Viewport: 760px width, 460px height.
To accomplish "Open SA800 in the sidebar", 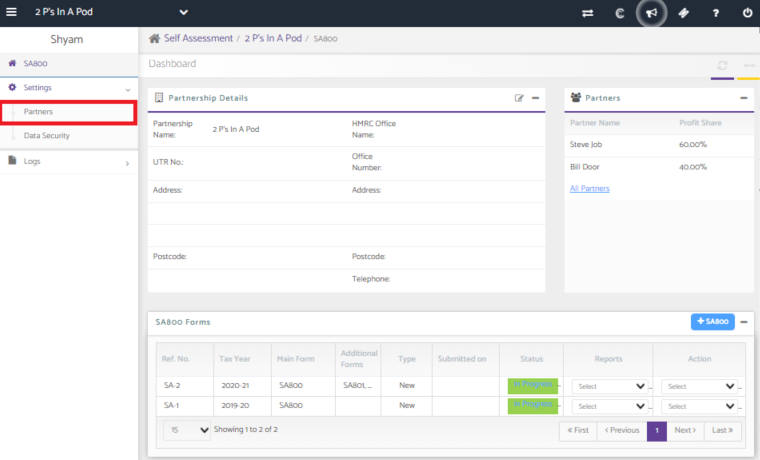I will [x=69, y=63].
